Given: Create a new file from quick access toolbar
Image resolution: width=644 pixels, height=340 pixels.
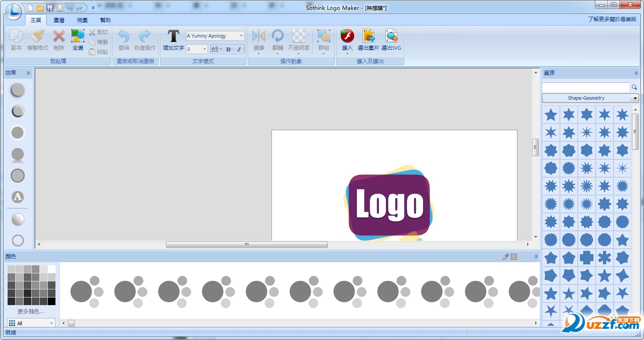Looking at the screenshot, I should pos(30,8).
